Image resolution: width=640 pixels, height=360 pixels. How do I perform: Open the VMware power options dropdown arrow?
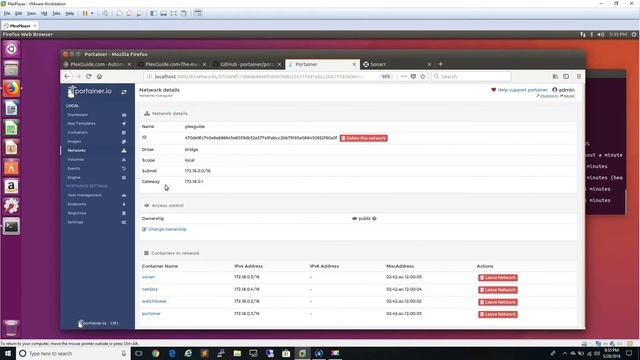click(x=92, y=13)
